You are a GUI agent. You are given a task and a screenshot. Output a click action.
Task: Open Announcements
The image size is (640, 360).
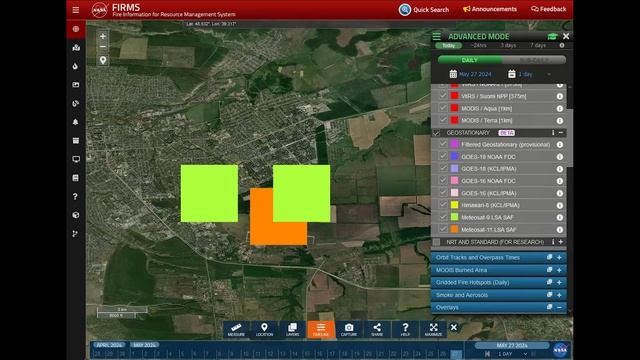coord(489,9)
